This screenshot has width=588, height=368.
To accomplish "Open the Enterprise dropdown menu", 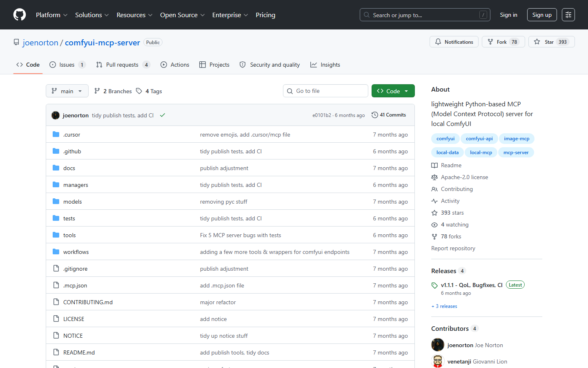I will tap(230, 15).
